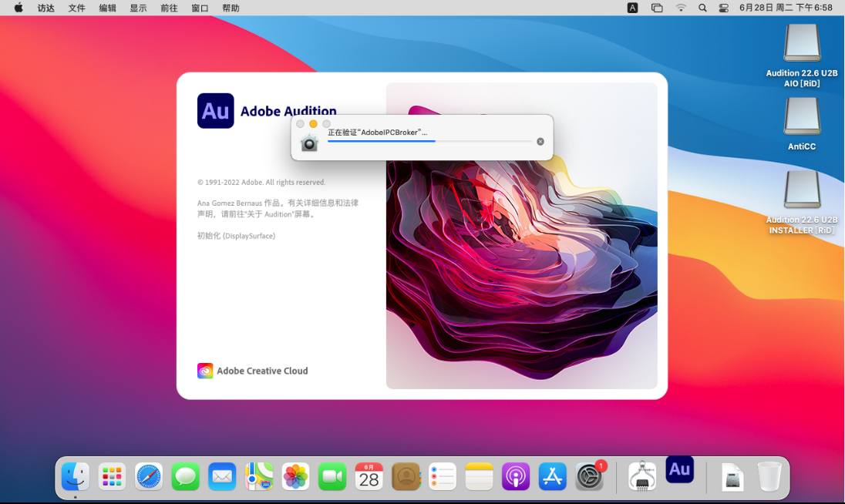Open Mail from the Dock
845x504 pixels.
tap(222, 476)
